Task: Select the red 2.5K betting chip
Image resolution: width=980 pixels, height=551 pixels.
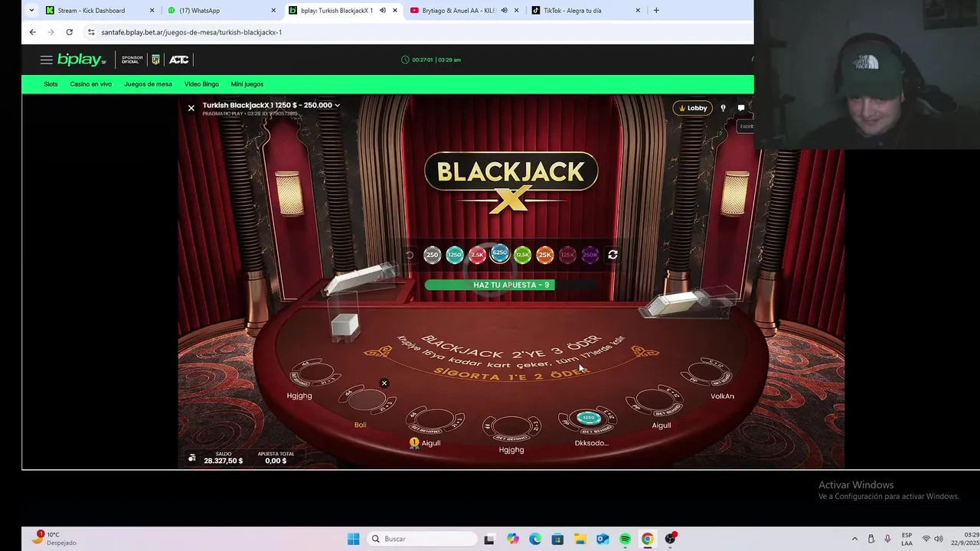Action: tap(477, 255)
